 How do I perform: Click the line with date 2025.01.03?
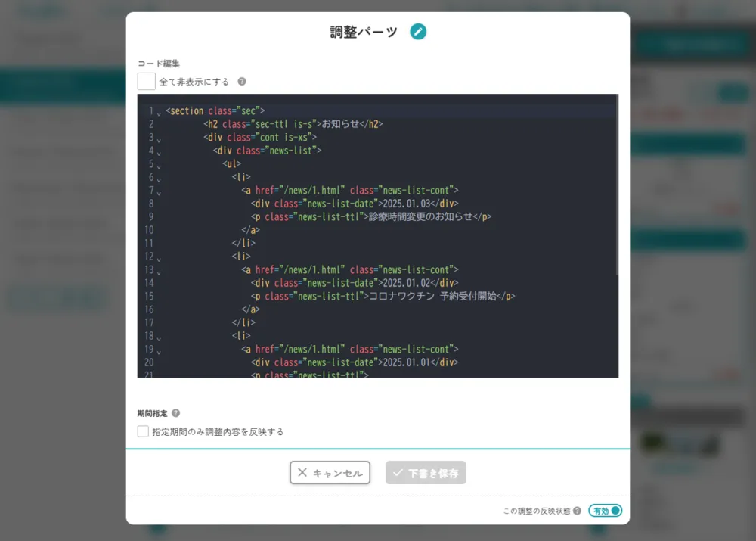355,204
